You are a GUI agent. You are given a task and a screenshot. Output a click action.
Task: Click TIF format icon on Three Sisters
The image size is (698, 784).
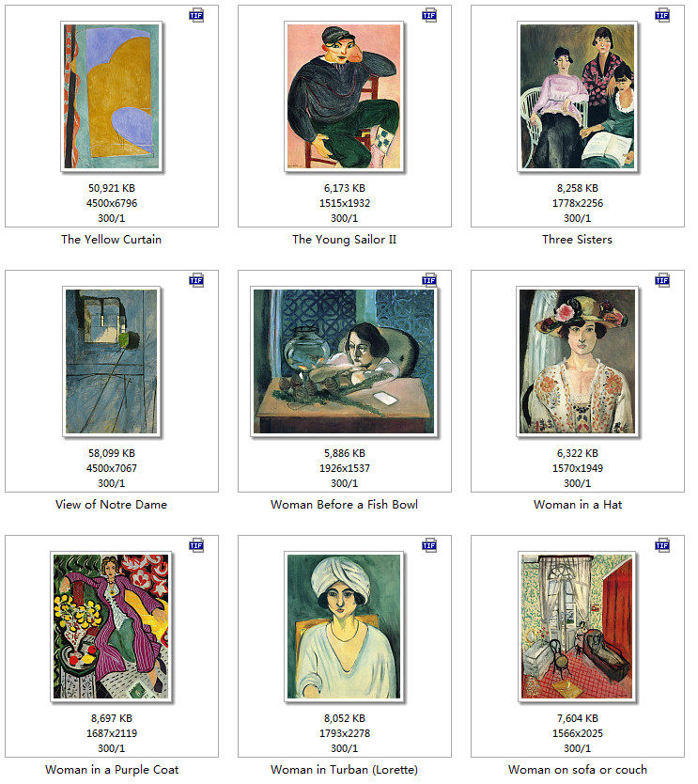pos(662,15)
